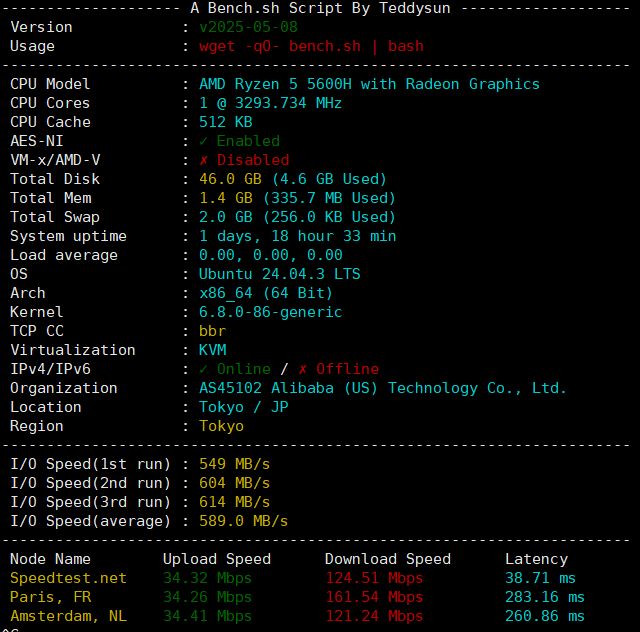The width and height of the screenshot is (640, 632).
Task: Click the Amsterdam, NL node name
Action: [68, 616]
